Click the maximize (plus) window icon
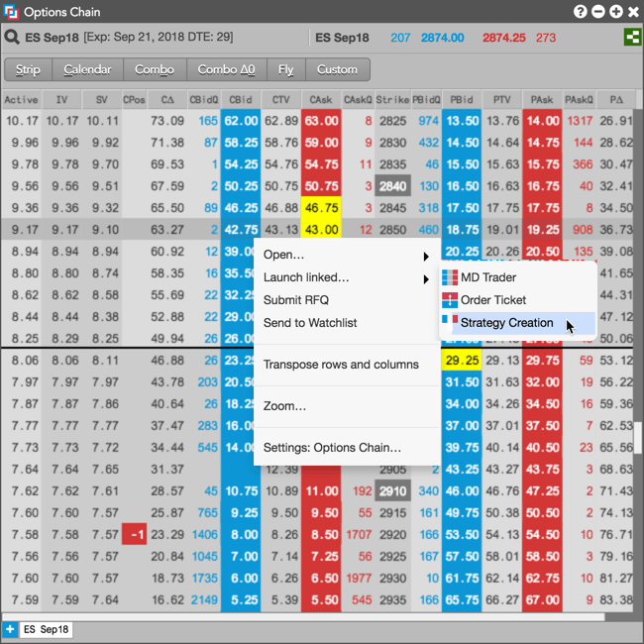This screenshot has height=644, width=644. click(x=616, y=12)
